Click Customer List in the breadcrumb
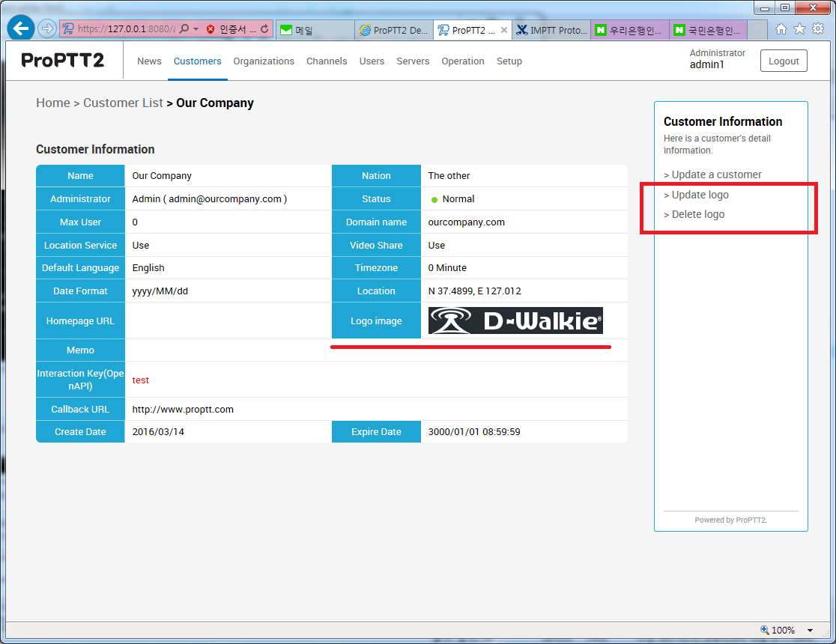This screenshot has width=836, height=644. coord(123,103)
